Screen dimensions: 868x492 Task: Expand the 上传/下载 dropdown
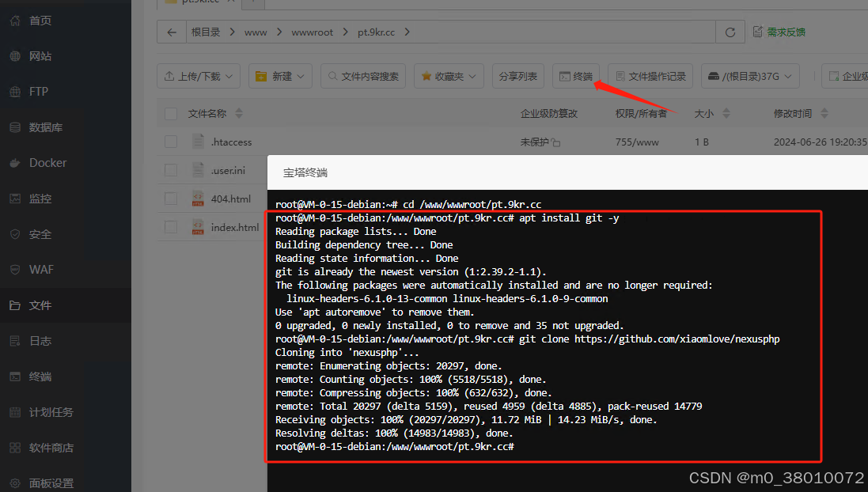tap(199, 77)
